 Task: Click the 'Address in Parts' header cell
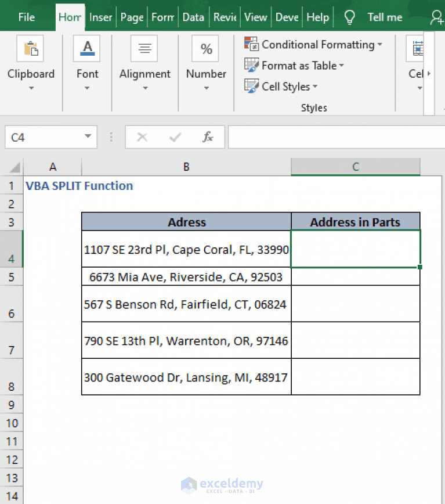(356, 222)
